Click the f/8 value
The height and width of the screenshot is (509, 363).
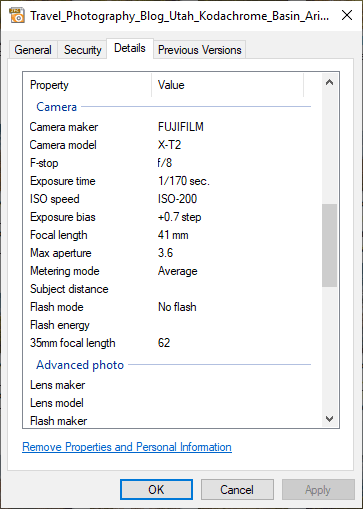point(165,163)
